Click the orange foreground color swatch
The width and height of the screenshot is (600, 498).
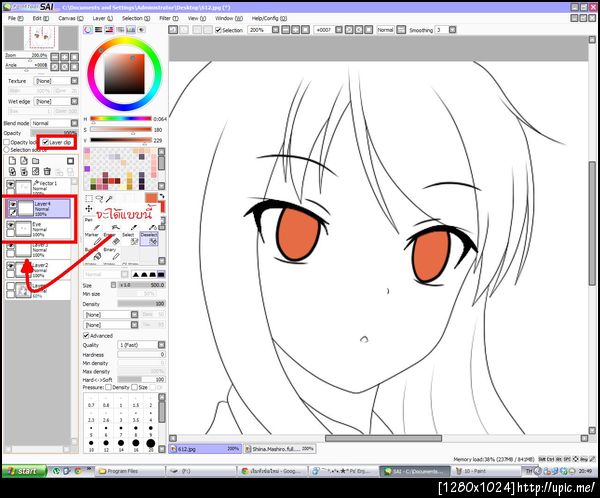pyautogui.click(x=151, y=198)
